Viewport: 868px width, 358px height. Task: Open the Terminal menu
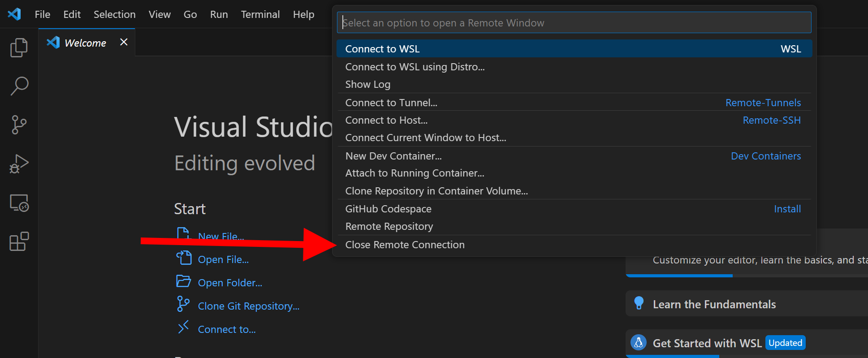tap(260, 14)
